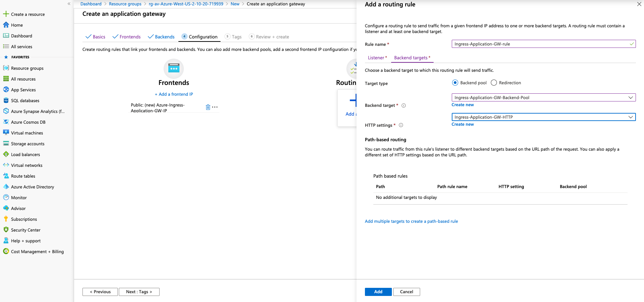Click the Home house icon in sidebar
This screenshot has height=302, width=644.
pyautogui.click(x=6, y=25)
